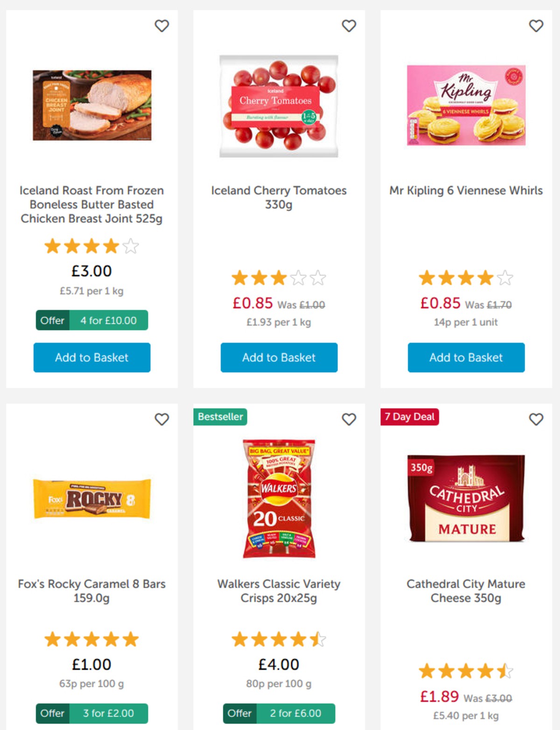This screenshot has width=560, height=730.
Task: Click the heart icon on Fox's Rocky Caramel bars
Action: (x=162, y=420)
